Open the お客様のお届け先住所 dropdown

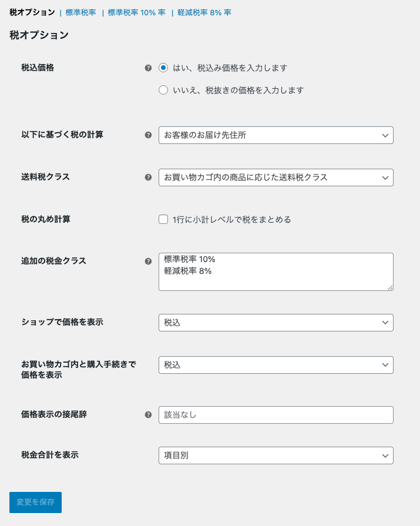(275, 135)
